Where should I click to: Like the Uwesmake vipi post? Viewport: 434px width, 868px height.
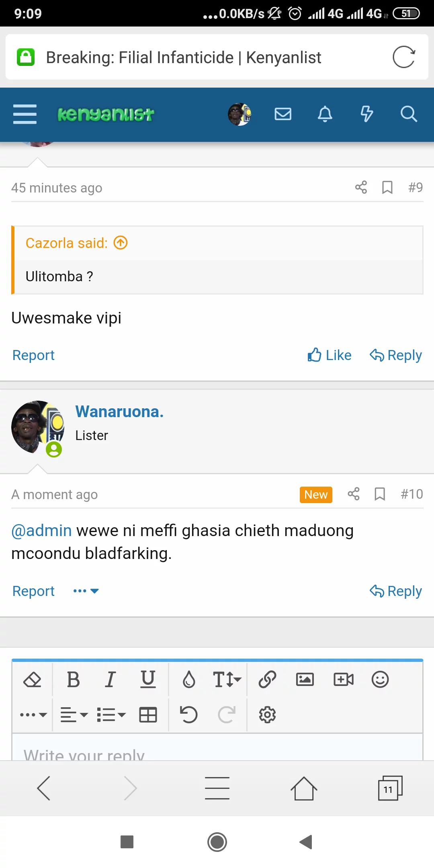point(330,355)
